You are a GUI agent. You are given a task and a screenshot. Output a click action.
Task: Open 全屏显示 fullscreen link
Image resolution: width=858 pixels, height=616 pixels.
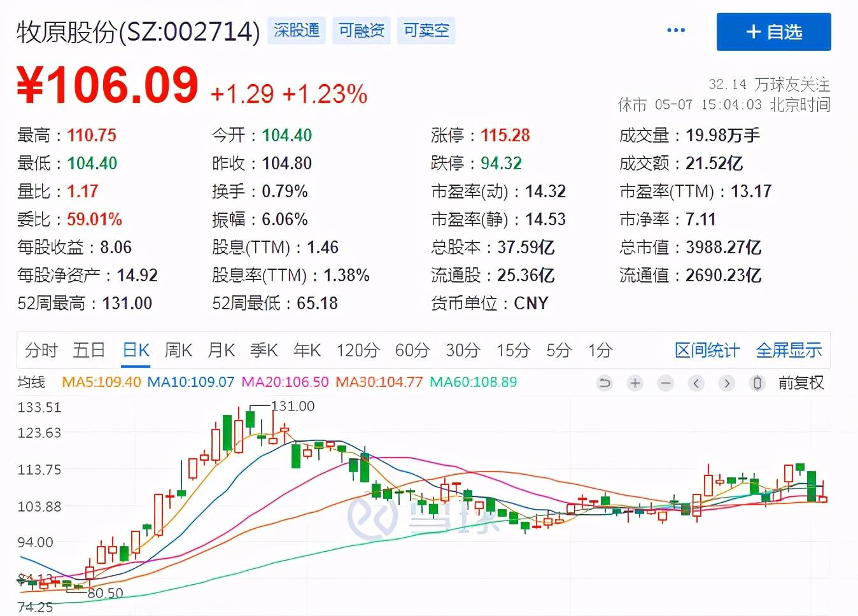click(x=789, y=350)
